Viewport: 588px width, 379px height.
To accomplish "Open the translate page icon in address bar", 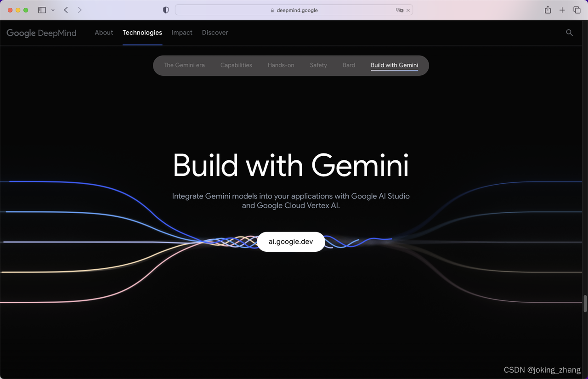I will (400, 10).
